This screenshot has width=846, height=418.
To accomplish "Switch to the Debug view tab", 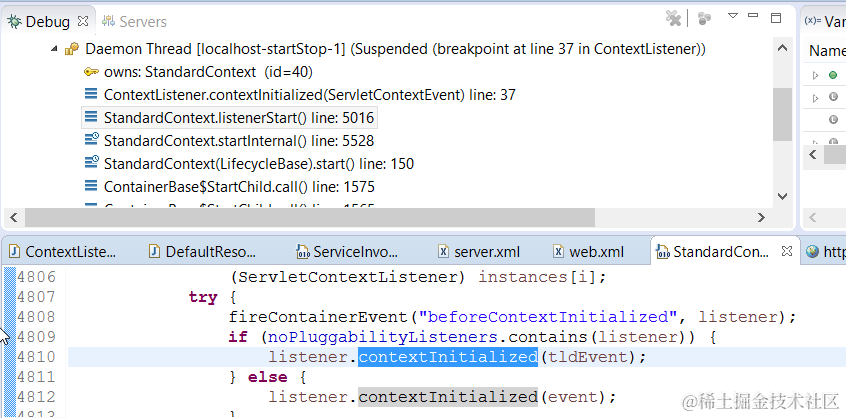I will (47, 22).
